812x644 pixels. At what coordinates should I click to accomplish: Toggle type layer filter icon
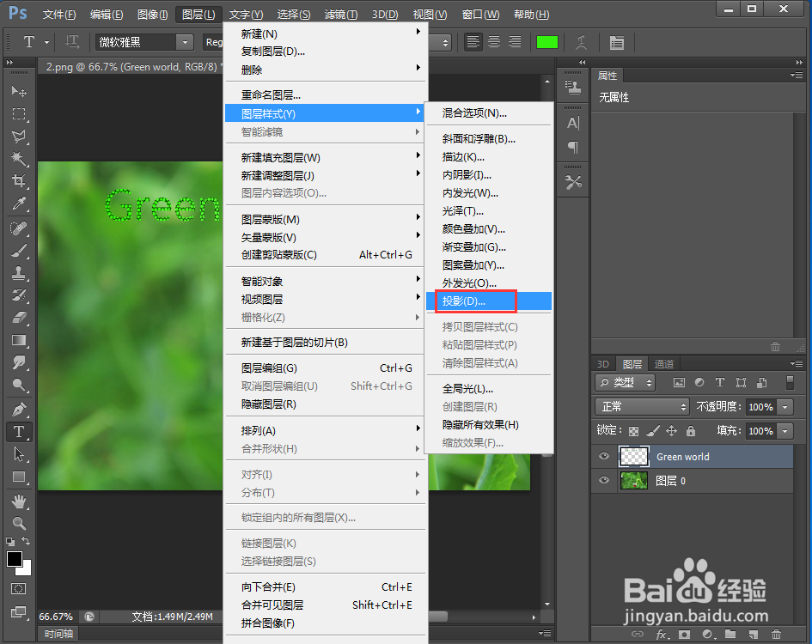click(x=720, y=383)
